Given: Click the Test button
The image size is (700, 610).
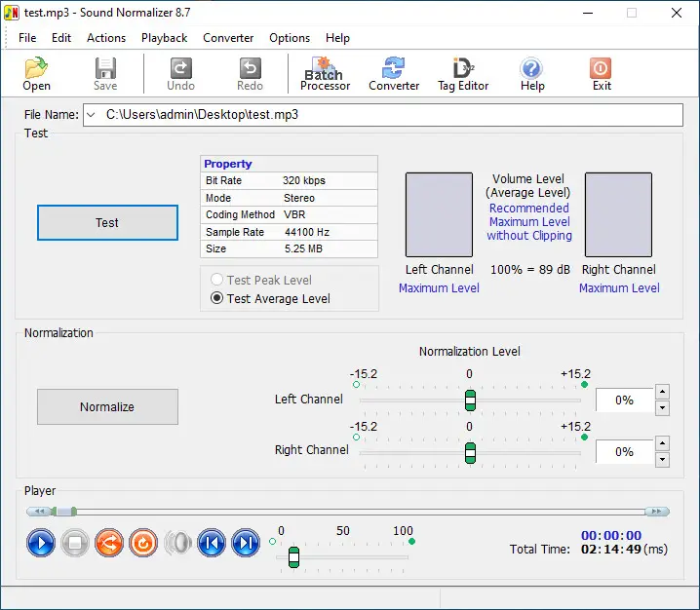Looking at the screenshot, I should tap(107, 223).
